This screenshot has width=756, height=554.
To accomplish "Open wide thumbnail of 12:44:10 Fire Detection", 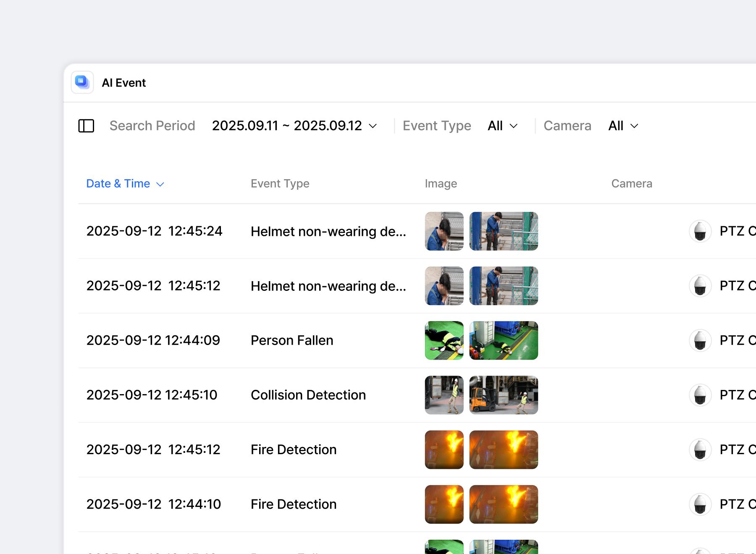I will click(x=504, y=504).
